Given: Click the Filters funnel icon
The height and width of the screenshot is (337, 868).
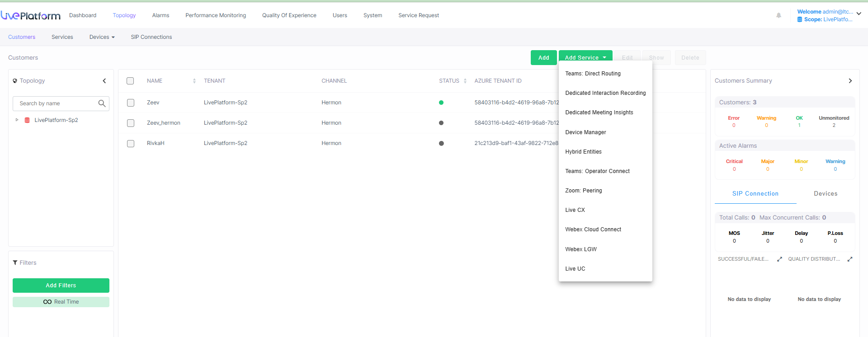Looking at the screenshot, I should pyautogui.click(x=15, y=263).
